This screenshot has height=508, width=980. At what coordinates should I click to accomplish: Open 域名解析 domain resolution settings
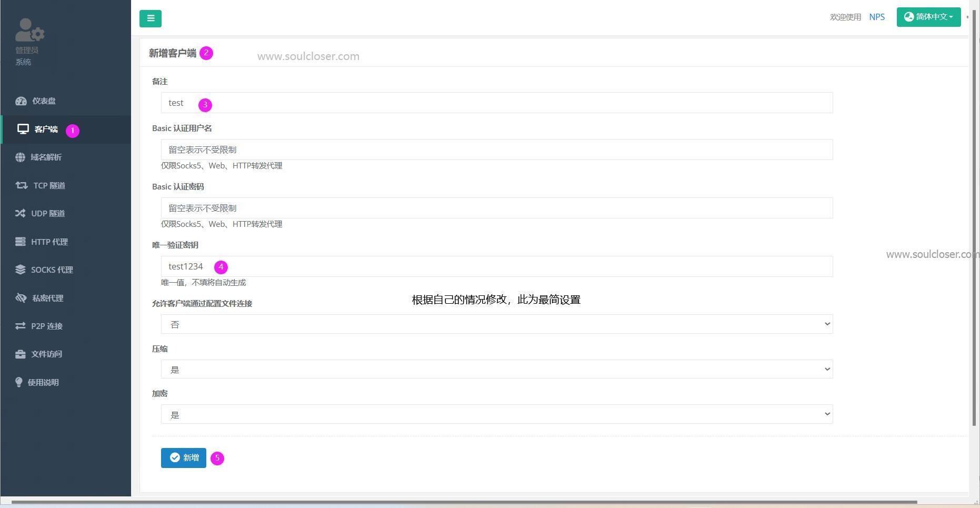[46, 157]
